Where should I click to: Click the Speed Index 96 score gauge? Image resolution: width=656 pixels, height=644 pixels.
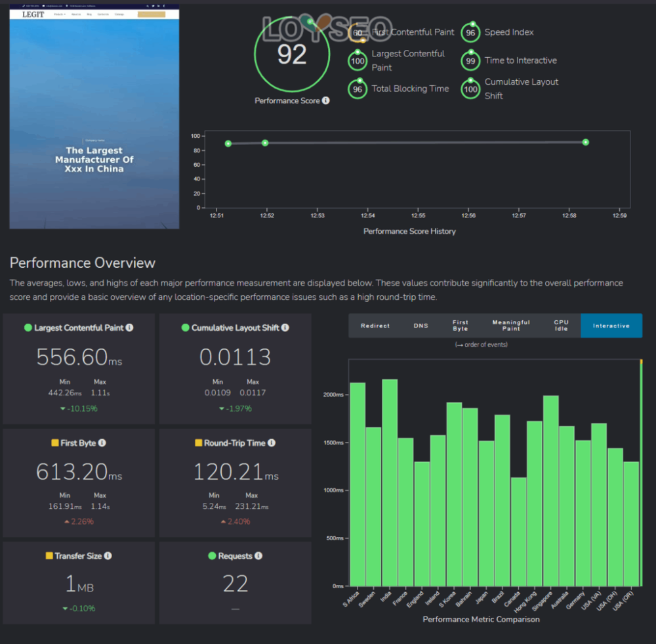click(470, 32)
